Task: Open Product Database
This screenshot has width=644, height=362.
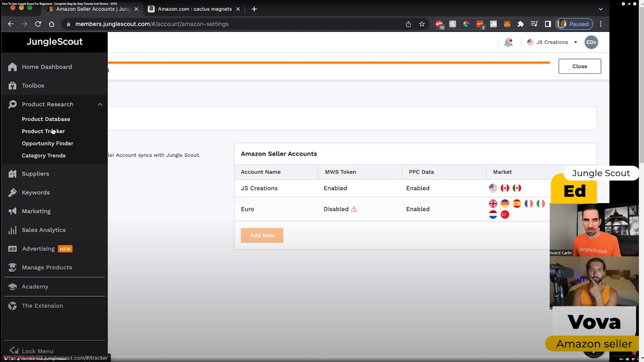Action: 46,119
